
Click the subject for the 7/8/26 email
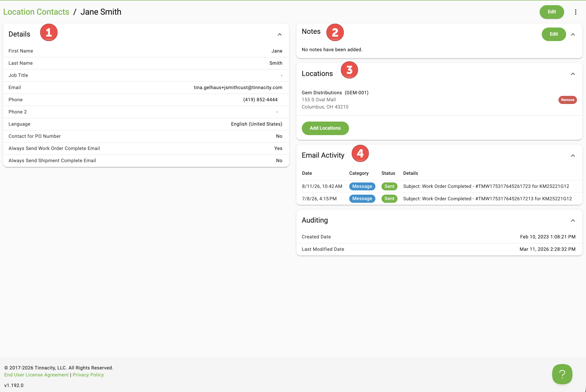(487, 198)
